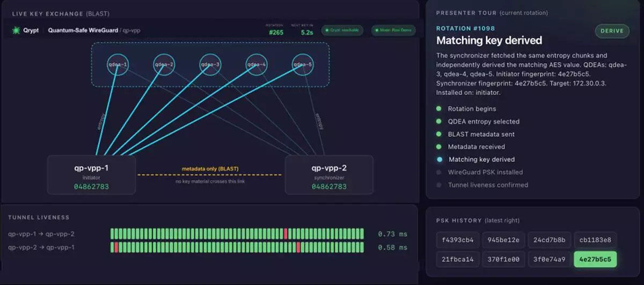Select the qdea-1 entropy node
The image size is (644, 285).
coord(118,65)
